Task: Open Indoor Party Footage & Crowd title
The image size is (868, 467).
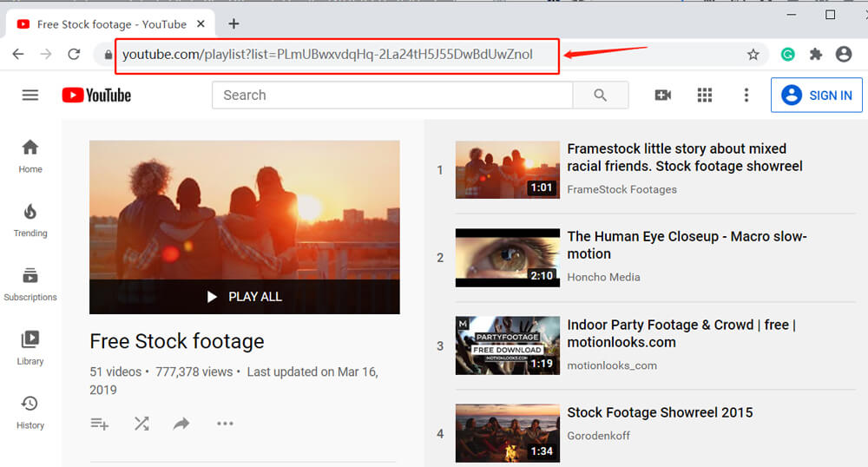Action: coord(681,333)
